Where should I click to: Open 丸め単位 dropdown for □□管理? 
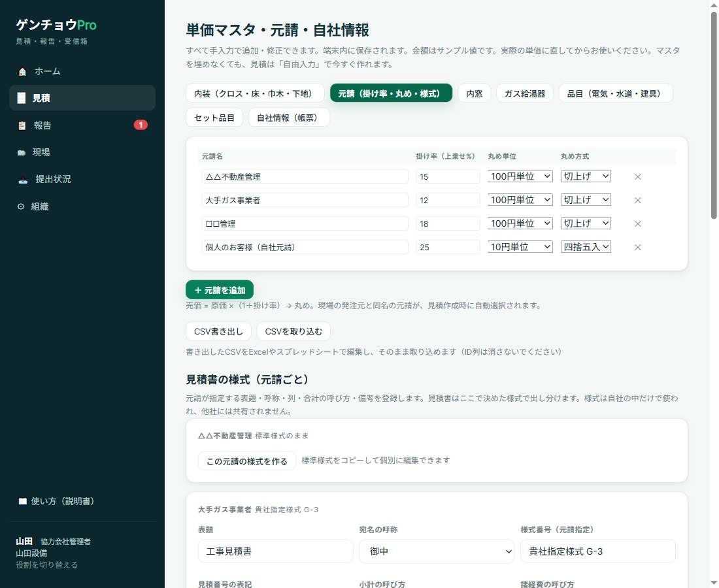point(520,223)
